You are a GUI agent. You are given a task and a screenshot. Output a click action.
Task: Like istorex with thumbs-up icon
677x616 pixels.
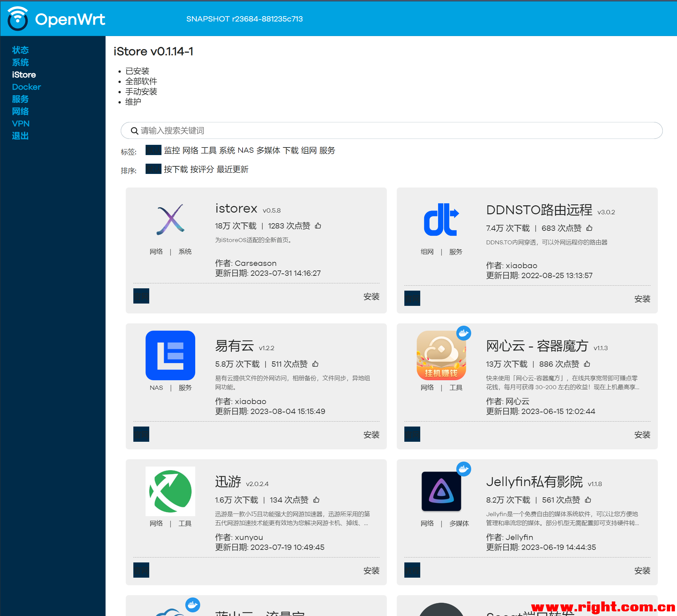pyautogui.click(x=318, y=226)
